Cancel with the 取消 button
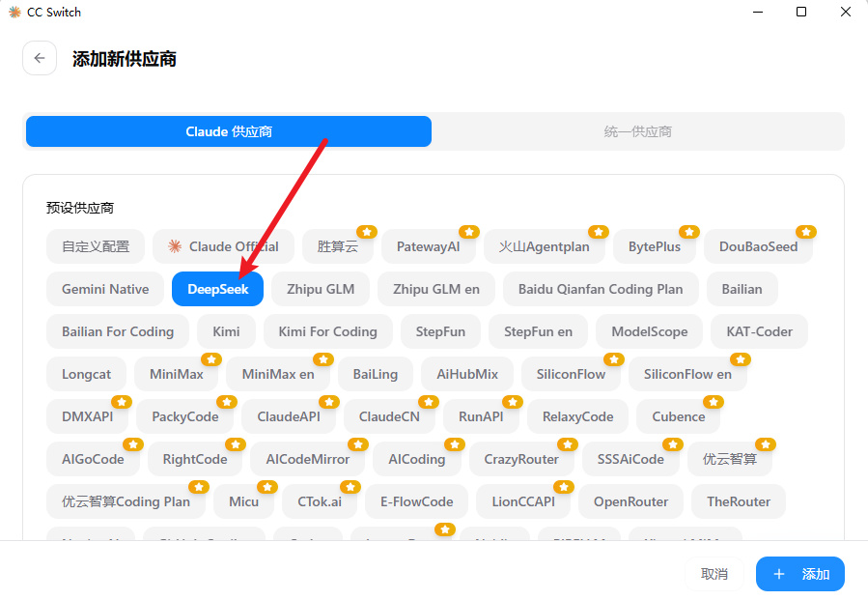 [714, 574]
